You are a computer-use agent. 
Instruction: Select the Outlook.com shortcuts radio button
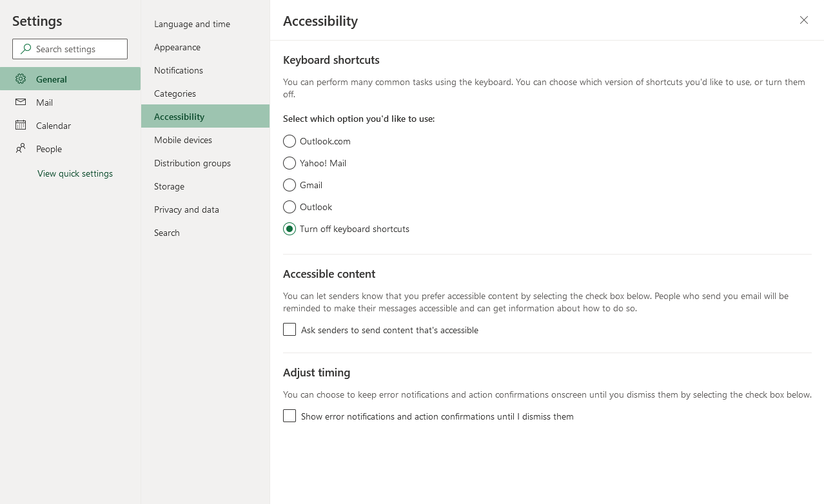point(289,141)
